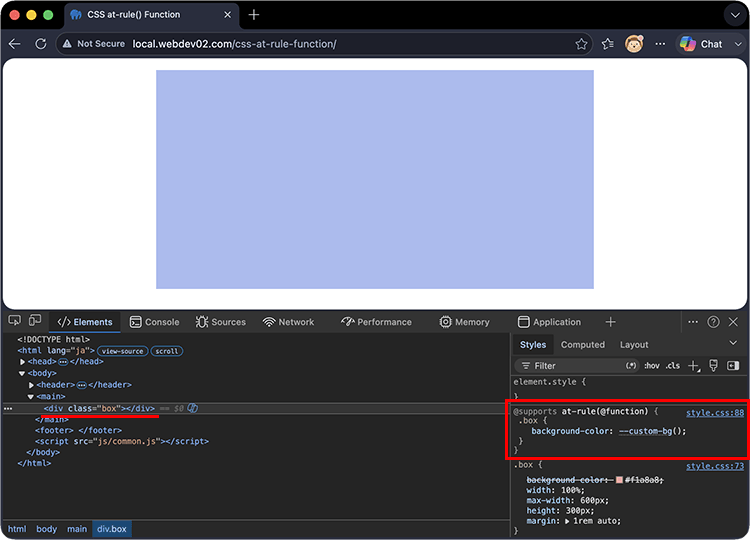Click html in the breadcrumb
The image size is (750, 540).
(x=17, y=529)
